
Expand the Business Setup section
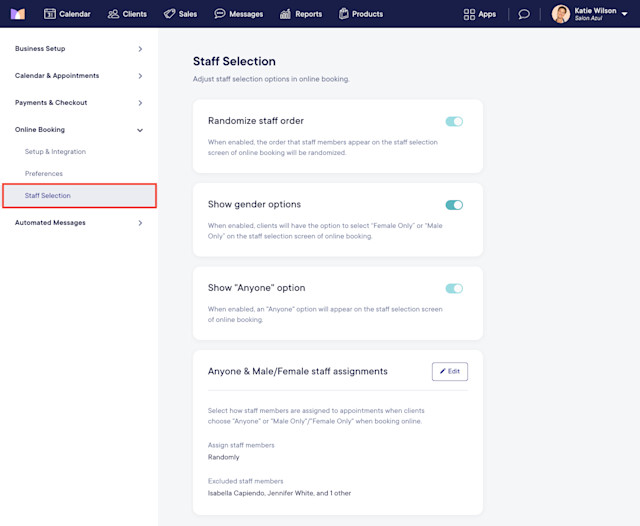coord(79,49)
